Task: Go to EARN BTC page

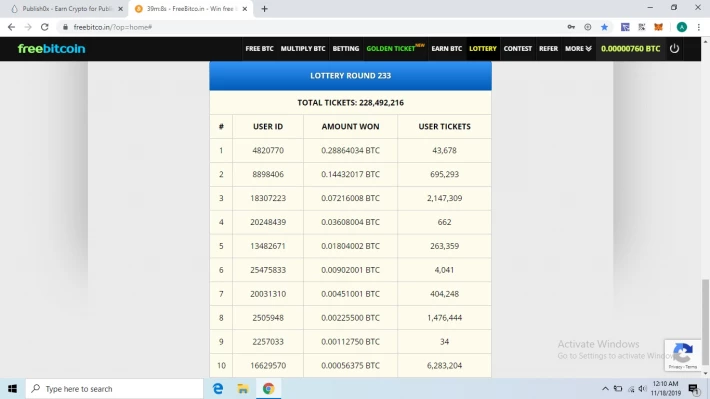Action: [x=446, y=48]
